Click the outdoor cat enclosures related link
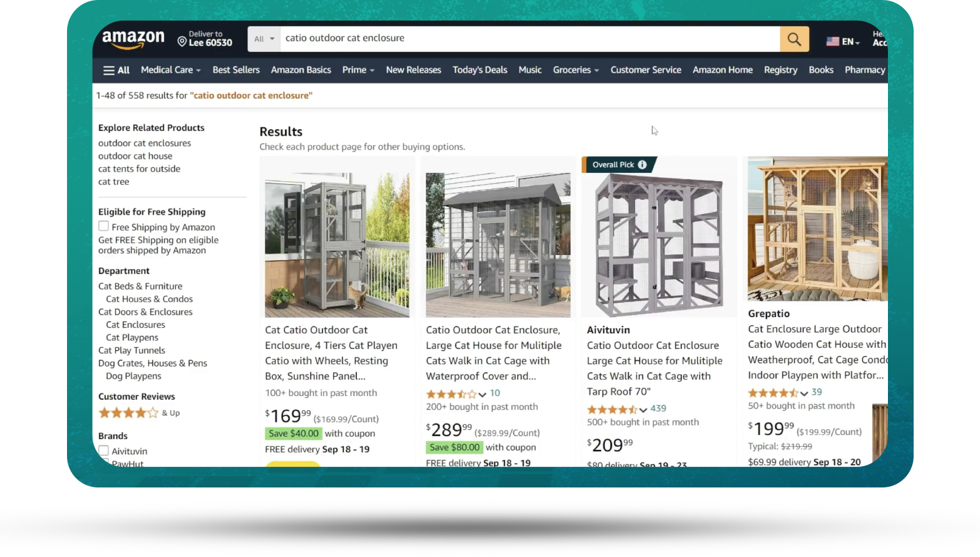The width and height of the screenshot is (980, 557). tap(145, 143)
